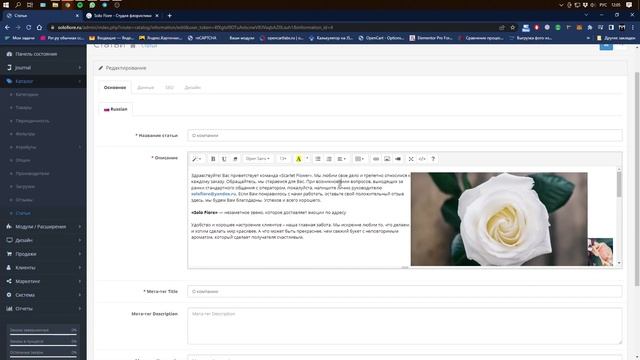The width and height of the screenshot is (640, 360).
Task: Open Панель состояния in sidebar
Action: click(x=43, y=54)
